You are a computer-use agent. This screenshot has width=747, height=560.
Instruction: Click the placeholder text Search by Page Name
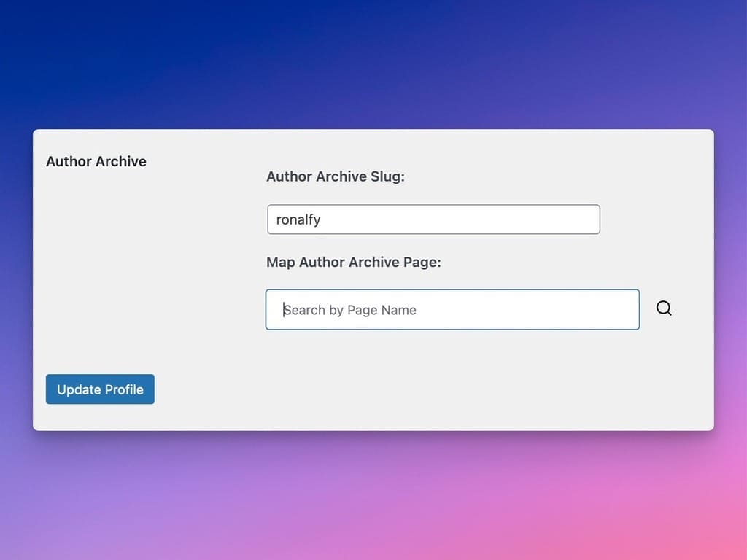pyautogui.click(x=349, y=309)
